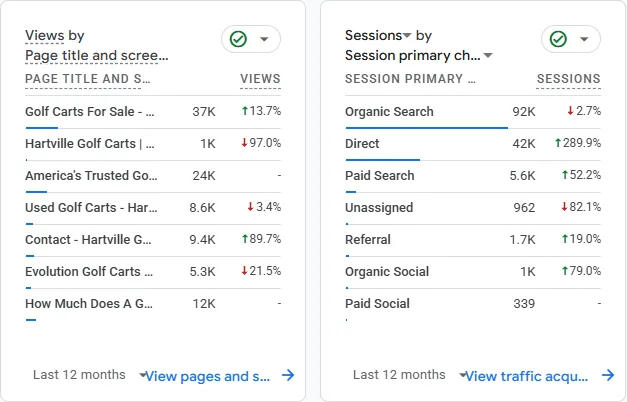Image resolution: width=627 pixels, height=402 pixels.
Task: Click SESSION PRIMARY … column header
Action: point(410,79)
